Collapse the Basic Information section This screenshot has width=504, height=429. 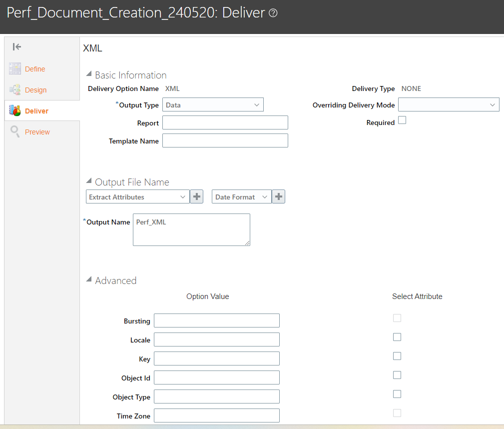point(89,73)
